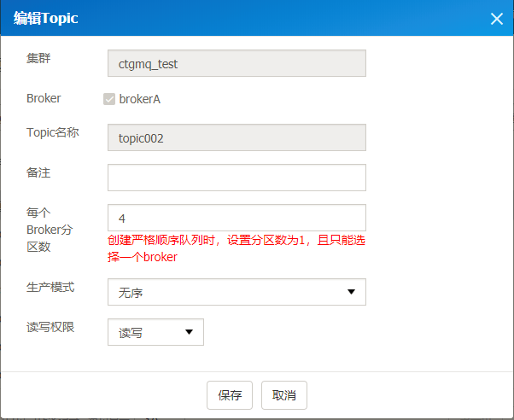
Task: Click the 备注 label
Action: point(38,172)
